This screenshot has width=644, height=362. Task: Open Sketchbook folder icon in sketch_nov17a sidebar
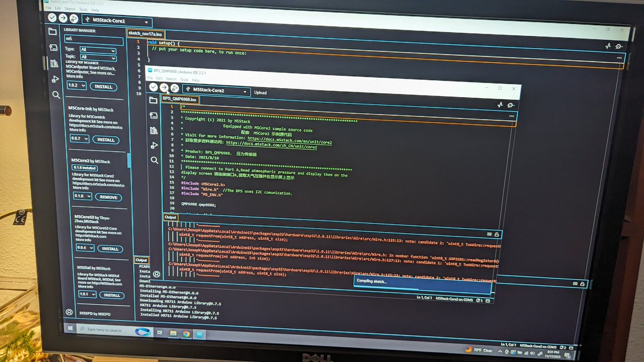point(52,32)
